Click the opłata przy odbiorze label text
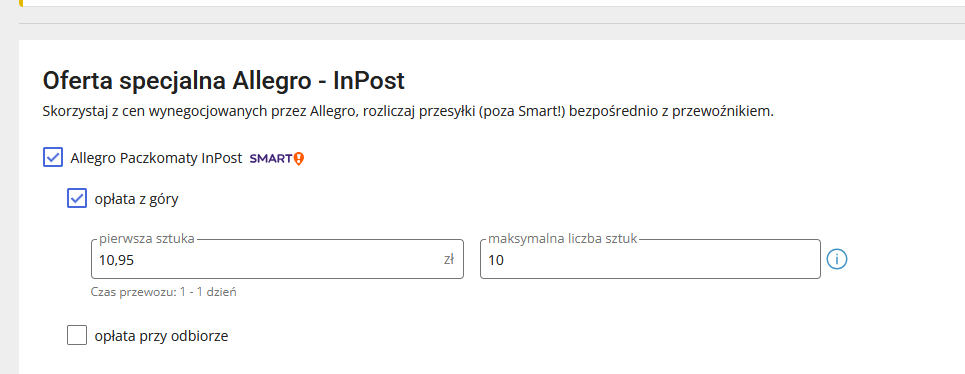Screen dimensions: 965x374 pyautogui.click(x=161, y=336)
